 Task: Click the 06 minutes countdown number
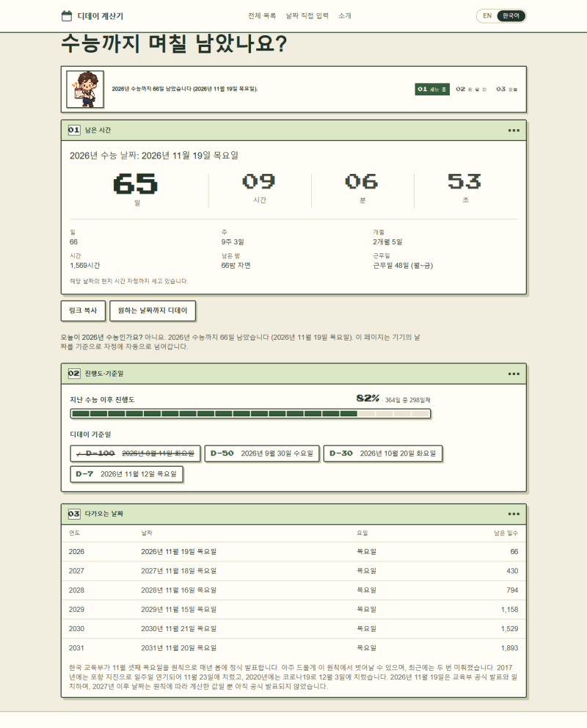coord(362,181)
